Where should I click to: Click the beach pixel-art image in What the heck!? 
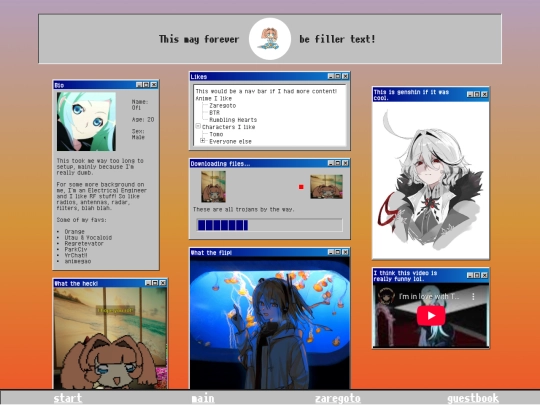pyautogui.click(x=110, y=338)
